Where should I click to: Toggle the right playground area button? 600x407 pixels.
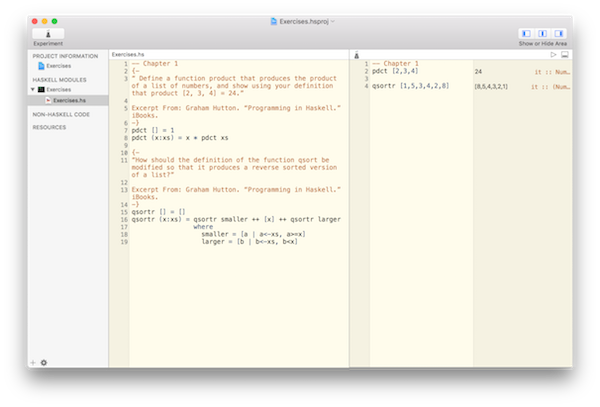click(559, 34)
